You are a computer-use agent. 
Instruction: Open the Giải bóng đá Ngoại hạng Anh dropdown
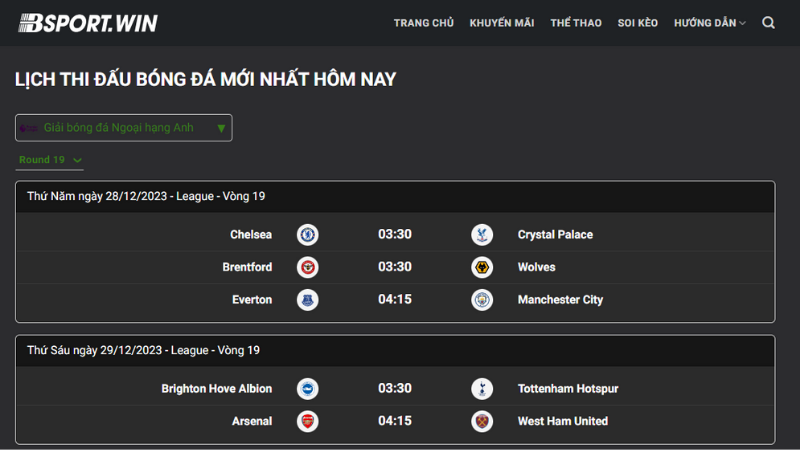pyautogui.click(x=124, y=128)
